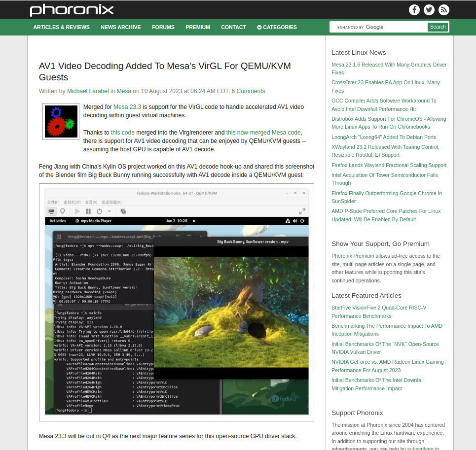
Task: Open NVIDIA GeForce vs AMD Radeon link
Action: (387, 366)
